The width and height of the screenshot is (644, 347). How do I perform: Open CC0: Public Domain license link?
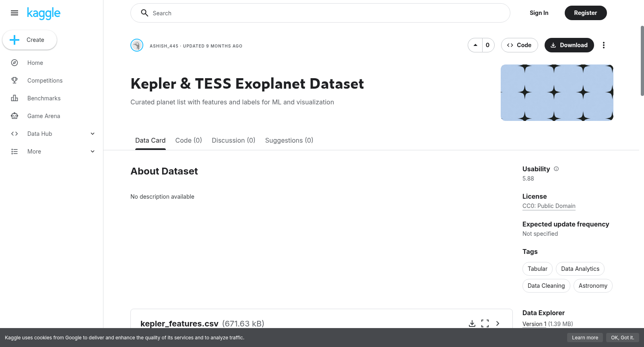549,206
